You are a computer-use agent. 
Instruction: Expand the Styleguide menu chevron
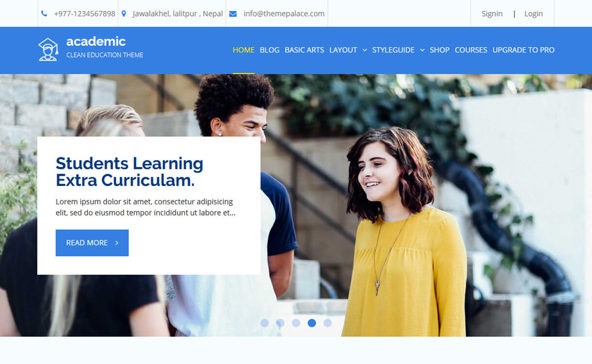point(422,50)
